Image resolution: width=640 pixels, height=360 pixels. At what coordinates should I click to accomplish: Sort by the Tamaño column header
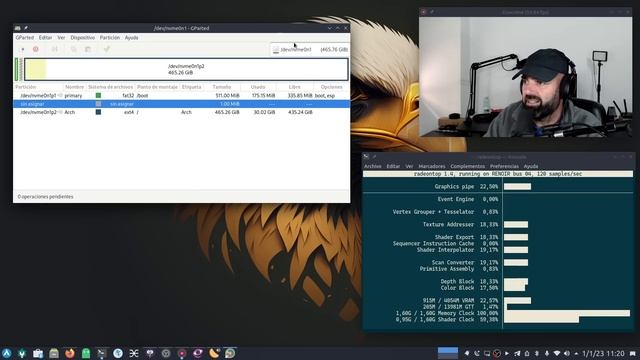pyautogui.click(x=222, y=87)
